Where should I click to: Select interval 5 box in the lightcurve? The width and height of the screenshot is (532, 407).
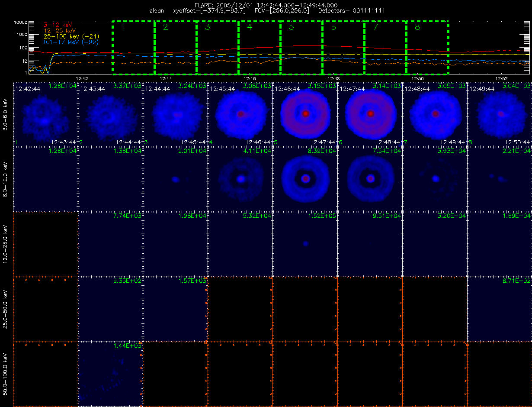(x=301, y=48)
